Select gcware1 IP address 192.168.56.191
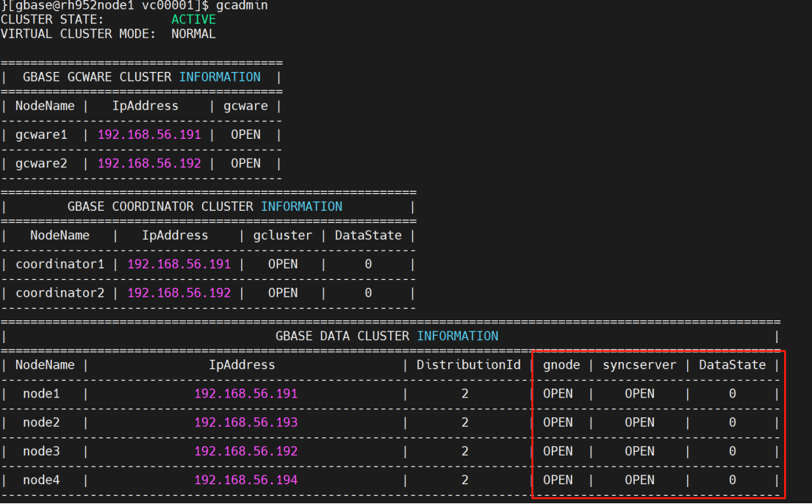The image size is (812, 504). [x=149, y=134]
